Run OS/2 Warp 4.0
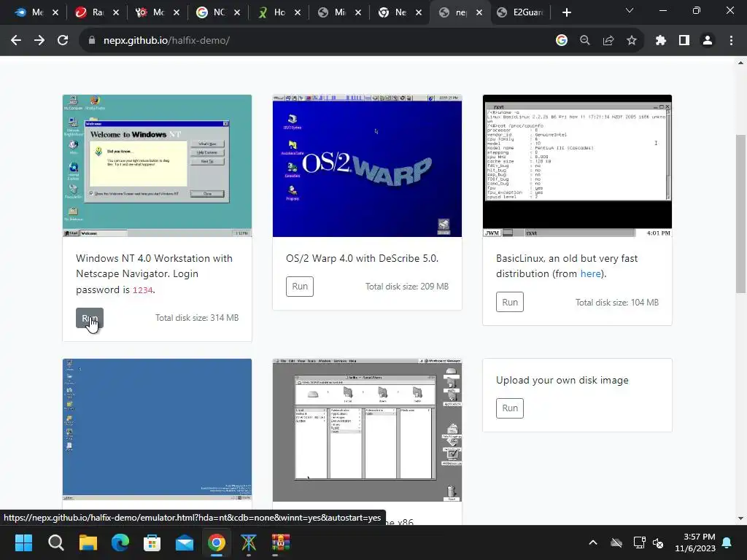The width and height of the screenshot is (747, 560). point(300,286)
